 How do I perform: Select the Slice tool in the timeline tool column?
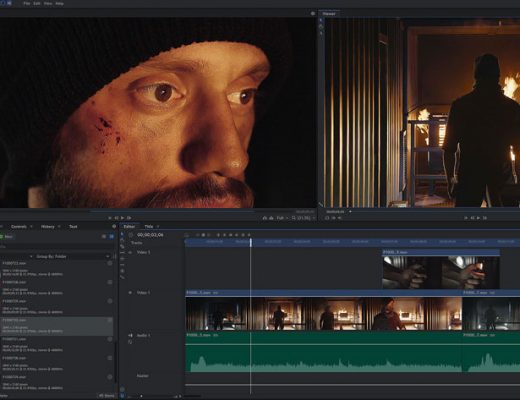click(x=122, y=246)
